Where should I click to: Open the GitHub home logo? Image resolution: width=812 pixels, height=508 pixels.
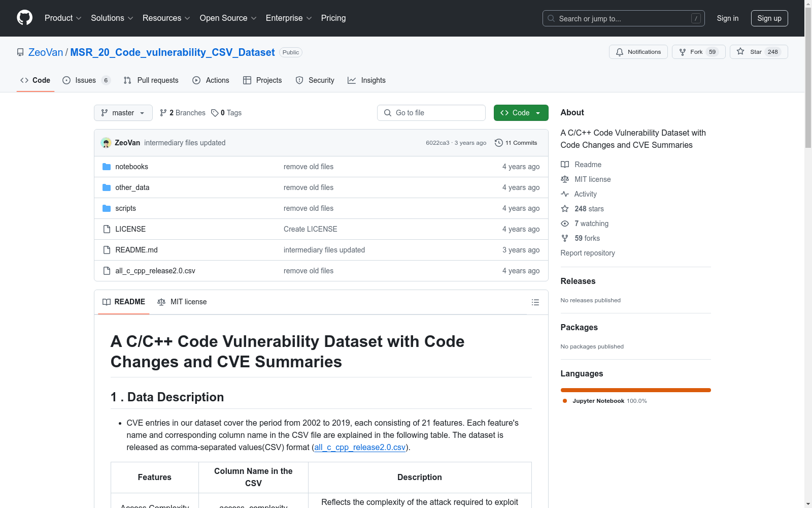[24, 18]
